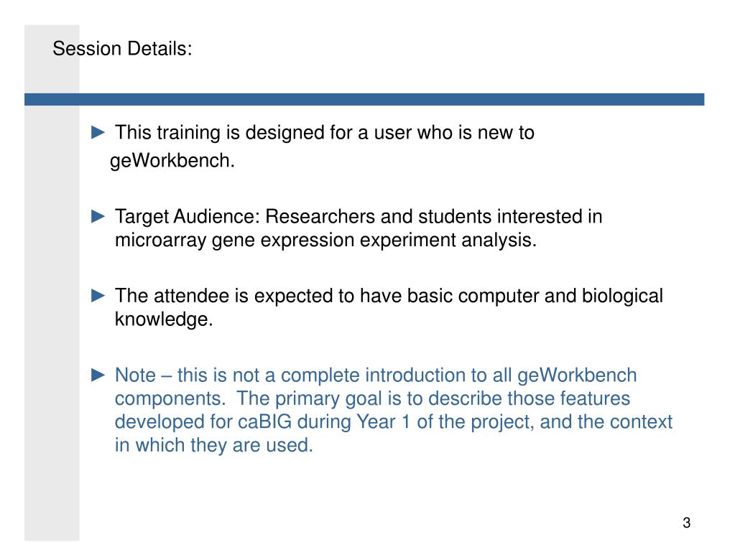Click the blue arrow bullet before "Note"
Screen dimensions: 735x560
tap(98, 375)
